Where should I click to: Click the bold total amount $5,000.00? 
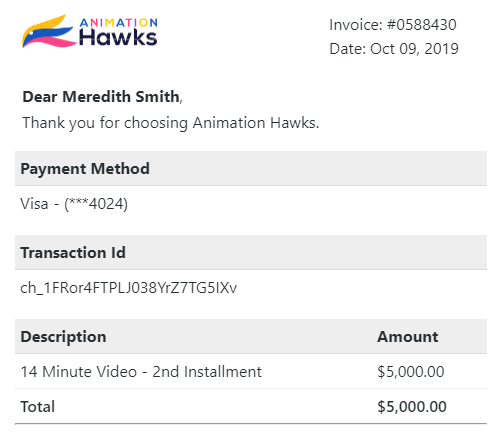tap(412, 407)
